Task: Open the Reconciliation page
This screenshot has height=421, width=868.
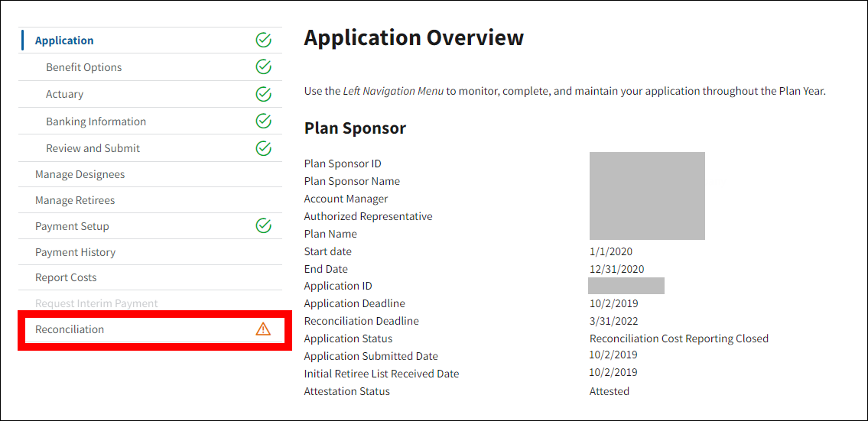Action: click(x=70, y=329)
